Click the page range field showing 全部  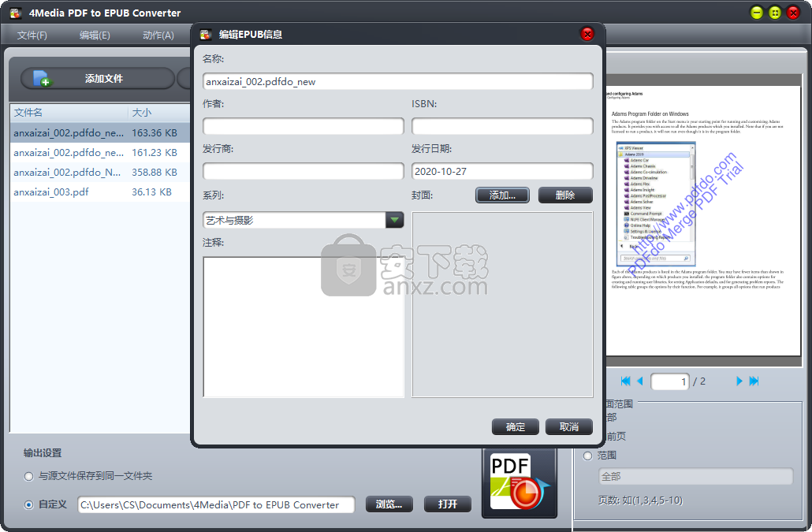695,477
